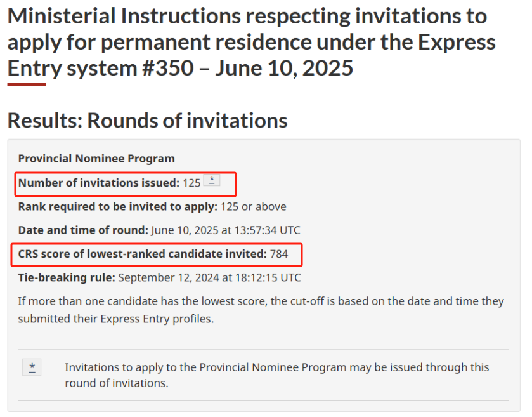Click 'round of invitations.' ending the footnote
Viewport: 532px width, 417px height.
point(117,383)
